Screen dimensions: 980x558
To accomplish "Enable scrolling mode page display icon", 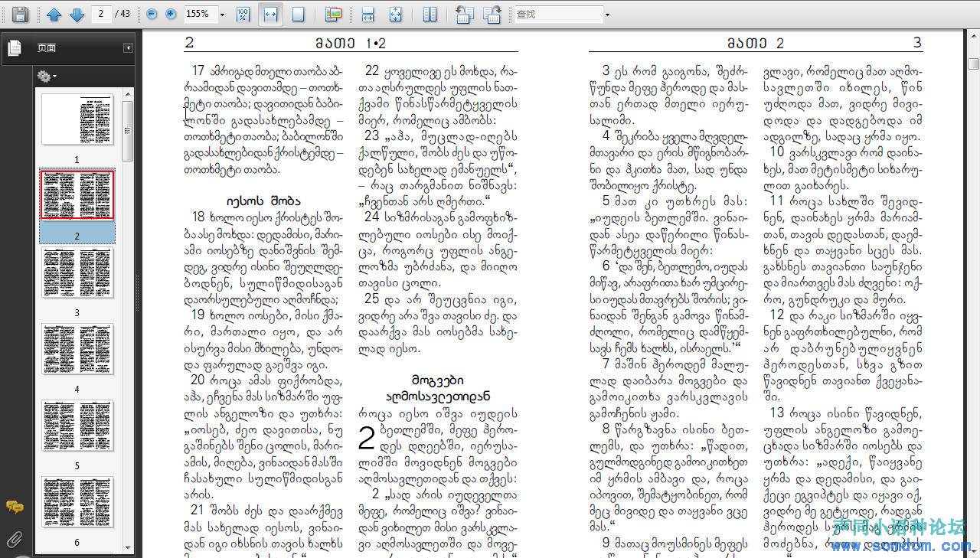I will click(x=368, y=14).
